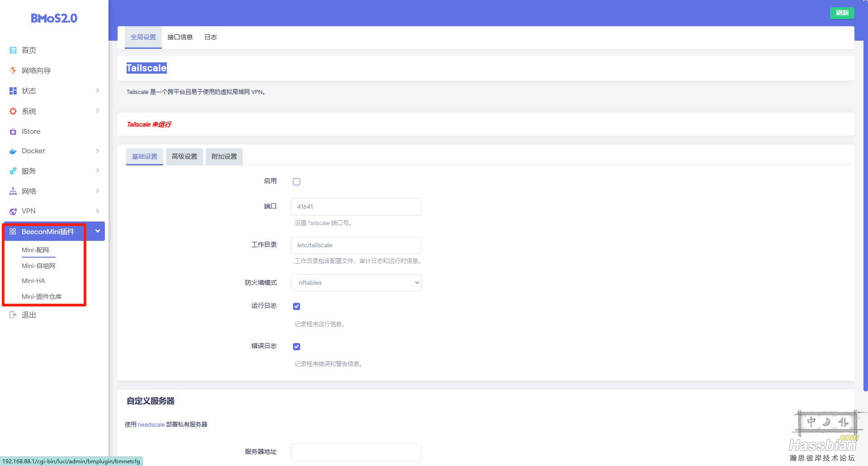Click the '设置 Tailscale 端口号。' hint text
868x466 pixels.
[x=323, y=223]
